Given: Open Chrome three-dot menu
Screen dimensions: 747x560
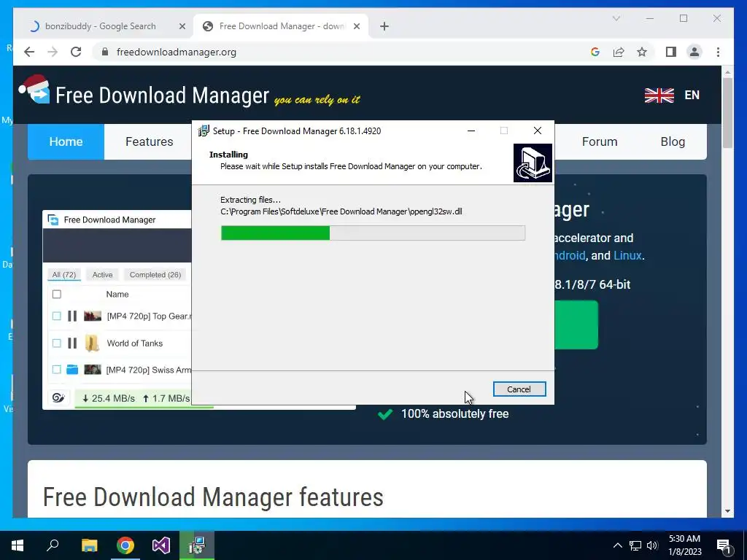Looking at the screenshot, I should (718, 52).
